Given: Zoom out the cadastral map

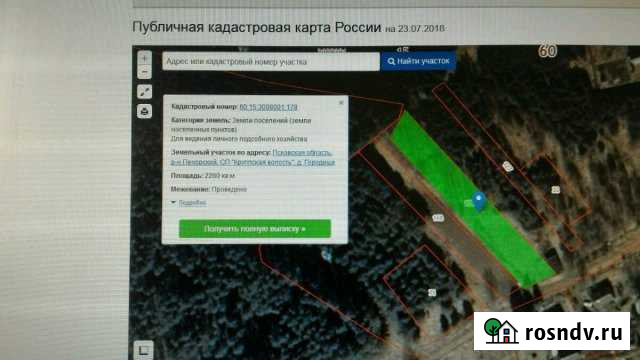Looking at the screenshot, I should [x=144, y=73].
